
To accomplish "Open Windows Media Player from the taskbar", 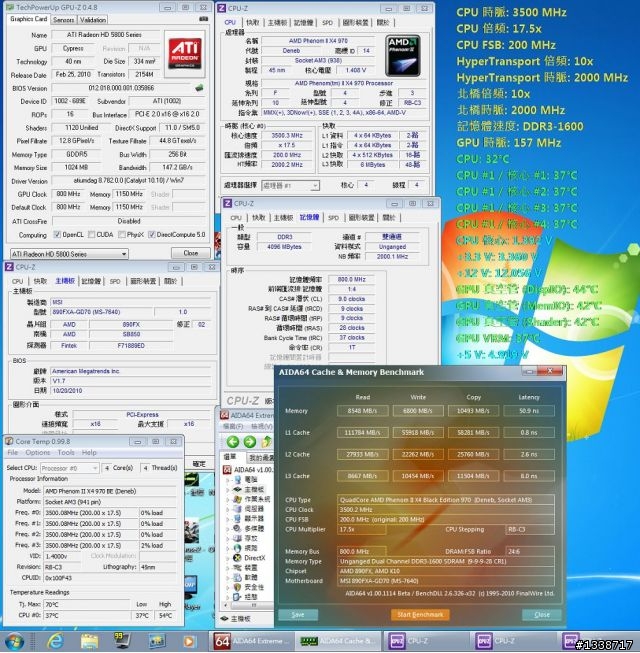I will 189,641.
